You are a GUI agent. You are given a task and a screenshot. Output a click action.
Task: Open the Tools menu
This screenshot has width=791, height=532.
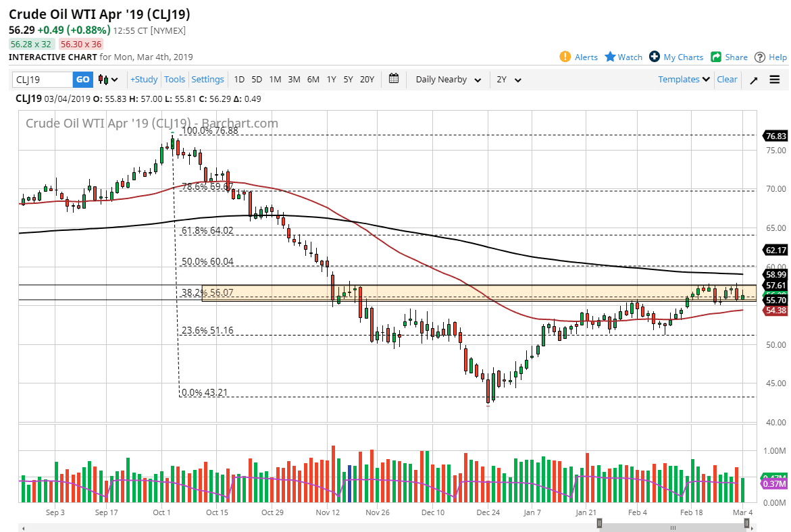tap(174, 79)
